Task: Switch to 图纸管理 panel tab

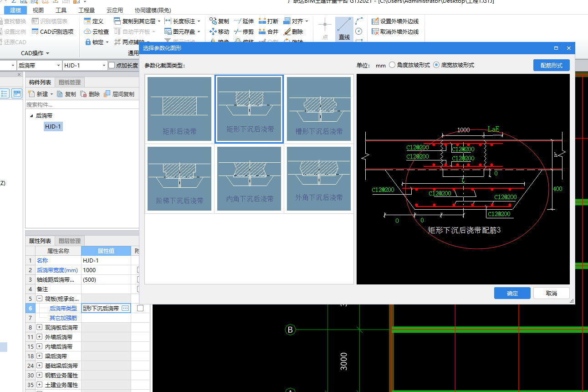Action: [70, 82]
